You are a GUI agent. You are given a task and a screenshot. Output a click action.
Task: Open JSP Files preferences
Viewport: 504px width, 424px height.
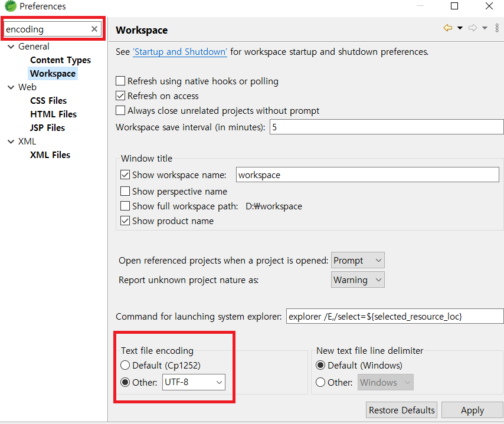coord(47,128)
